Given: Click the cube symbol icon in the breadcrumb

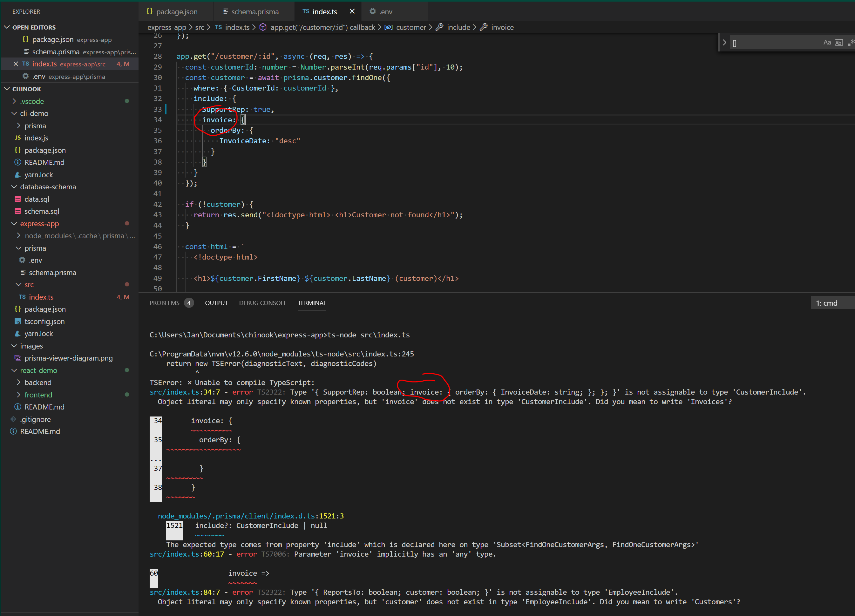Looking at the screenshot, I should click(x=263, y=27).
